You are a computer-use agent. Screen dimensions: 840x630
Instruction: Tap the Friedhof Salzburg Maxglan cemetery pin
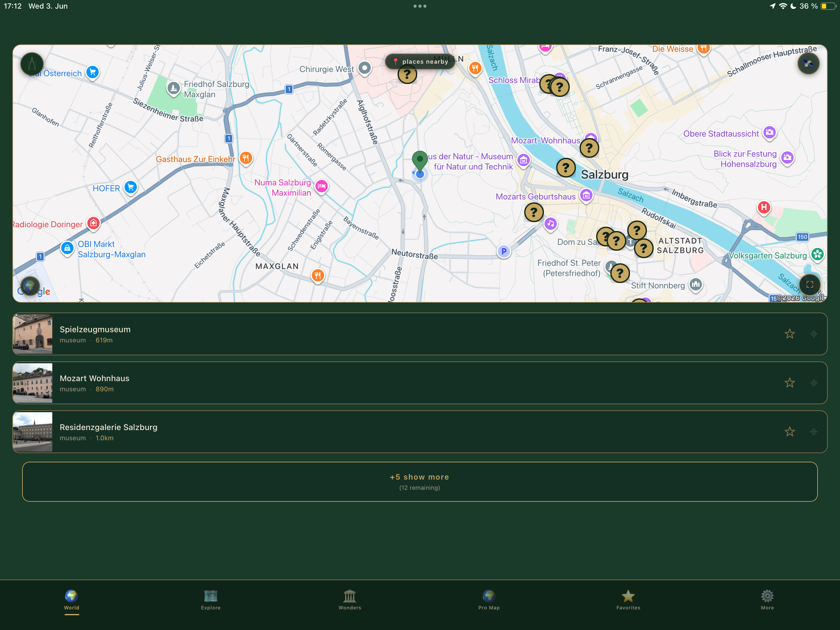(x=173, y=89)
